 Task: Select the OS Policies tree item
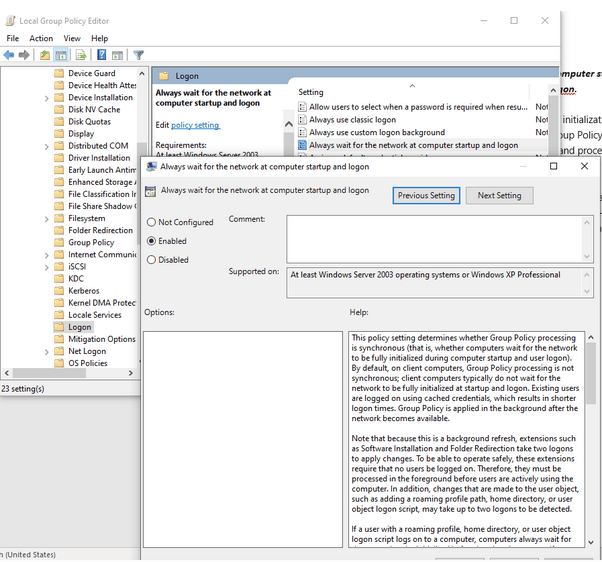(x=88, y=363)
